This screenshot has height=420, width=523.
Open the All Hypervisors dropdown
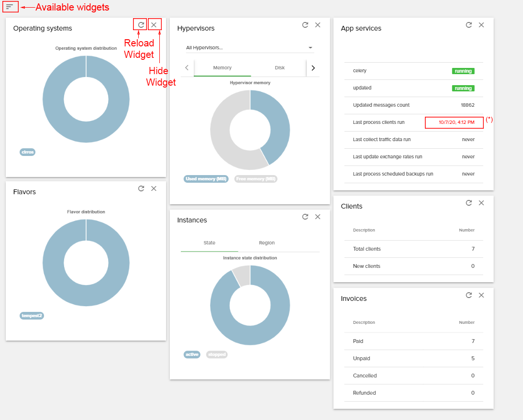249,48
